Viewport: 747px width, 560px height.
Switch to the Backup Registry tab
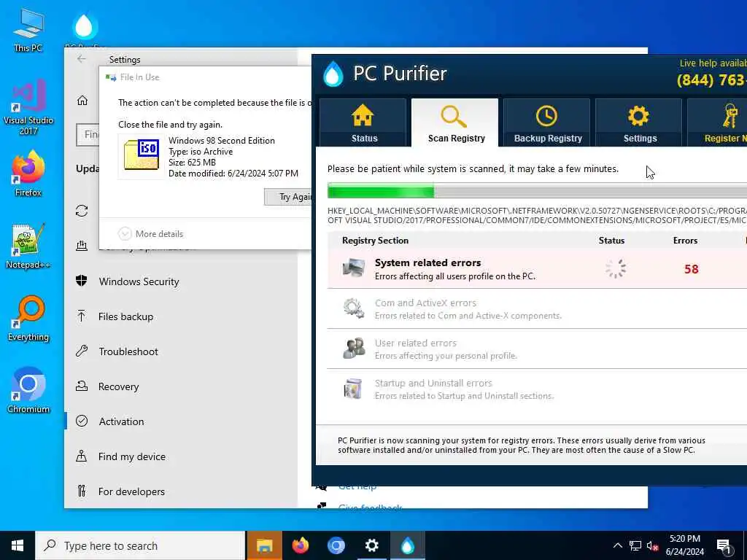(x=547, y=122)
